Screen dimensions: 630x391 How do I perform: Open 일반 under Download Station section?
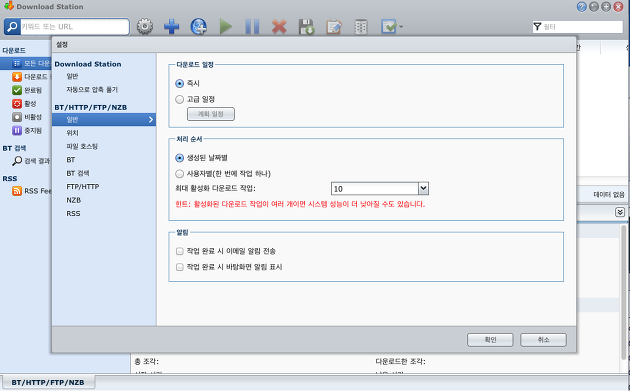72,76
